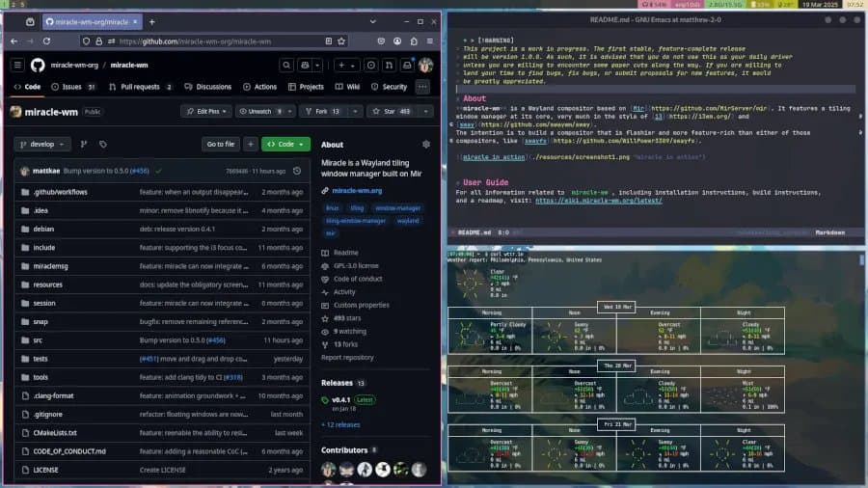Bookmark this page with star icon
This screenshot has height=488, width=868.
341,41
